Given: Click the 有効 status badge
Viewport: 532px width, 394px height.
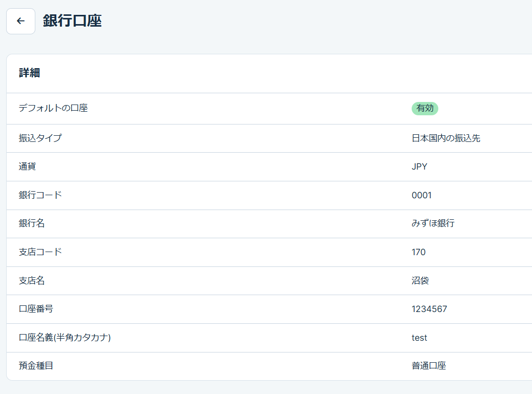Looking at the screenshot, I should [424, 109].
